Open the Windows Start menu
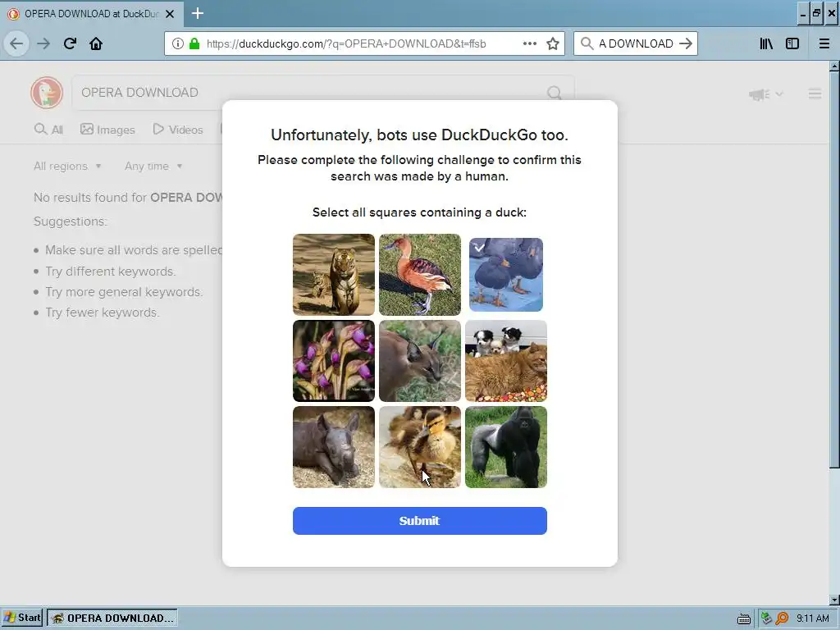The image size is (840, 630). tap(22, 618)
